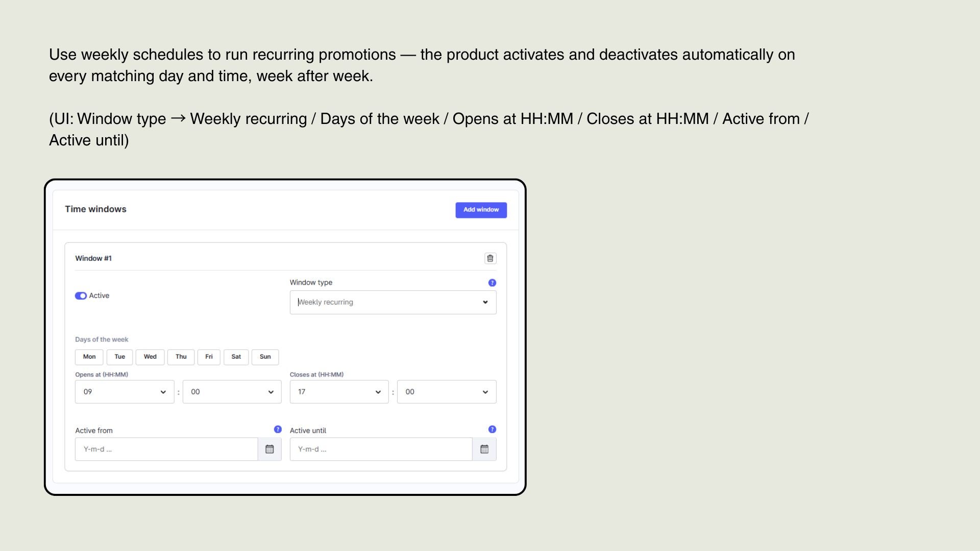Viewport: 980px width, 551px height.
Task: Open the Window type help tooltip icon
Action: click(492, 283)
